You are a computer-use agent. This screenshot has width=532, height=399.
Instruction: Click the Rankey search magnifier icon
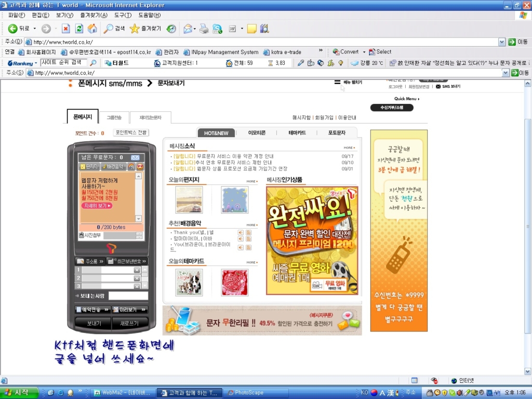pyautogui.click(x=93, y=63)
